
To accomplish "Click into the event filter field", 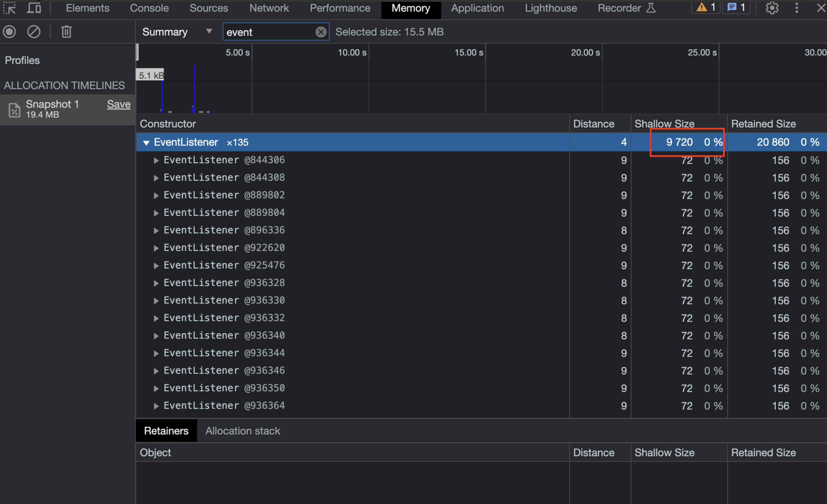I will [x=268, y=32].
